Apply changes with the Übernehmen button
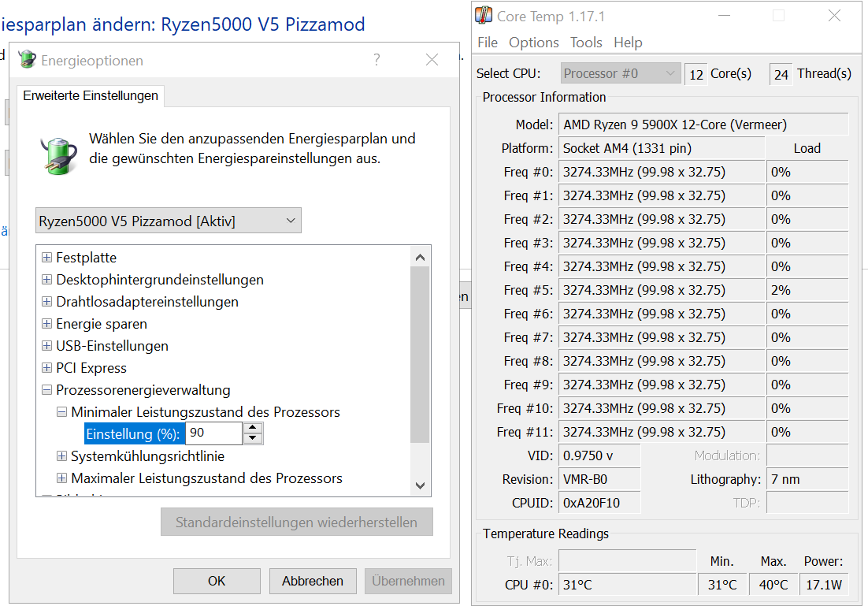 tap(408, 581)
